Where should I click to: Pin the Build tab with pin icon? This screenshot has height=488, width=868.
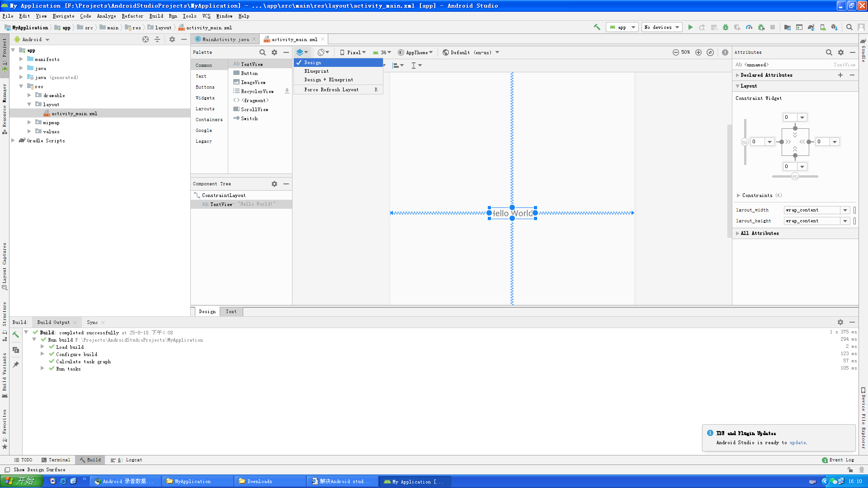[16, 365]
